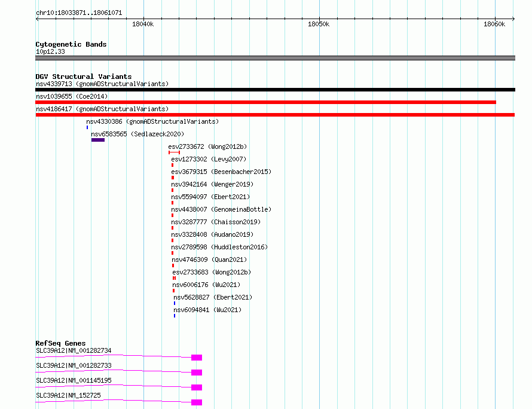Open variant nsv3287777 (Chaisson2019) label
Screen dimensions: 532x409
pyautogui.click(x=216, y=222)
